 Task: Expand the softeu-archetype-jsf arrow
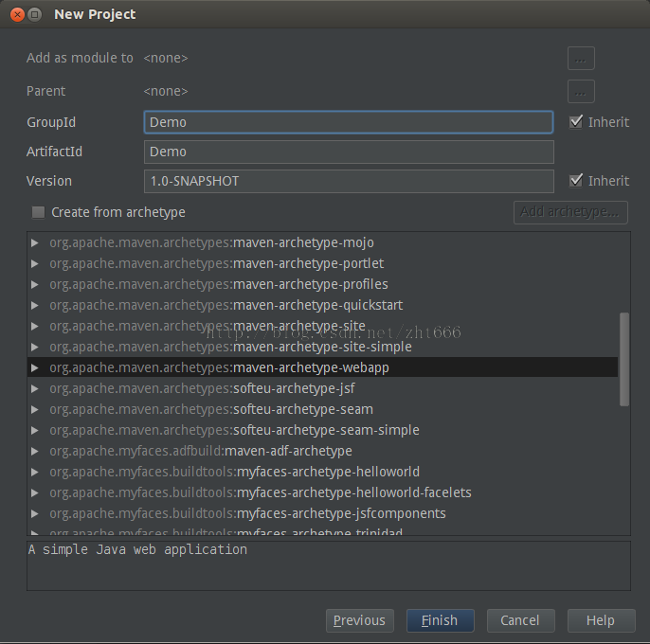(35, 388)
